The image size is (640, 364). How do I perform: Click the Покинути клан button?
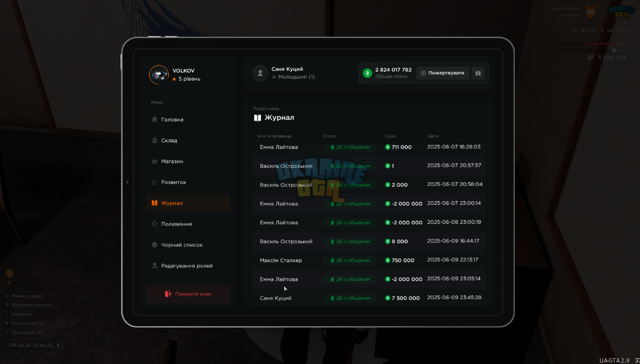point(188,294)
